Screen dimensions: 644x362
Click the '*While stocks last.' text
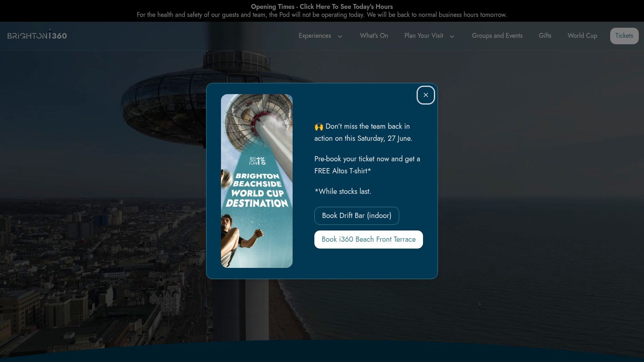343,191
